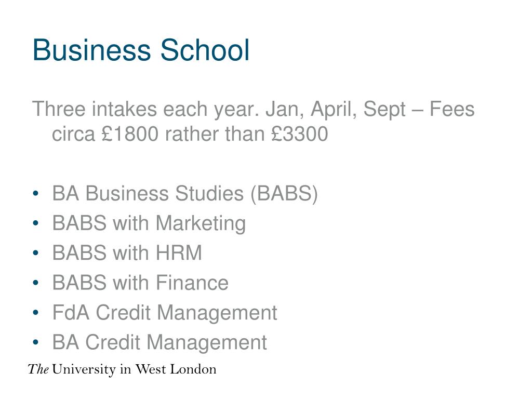Click the £3300 fee figure
The width and height of the screenshot is (532, 399).
pos(300,134)
